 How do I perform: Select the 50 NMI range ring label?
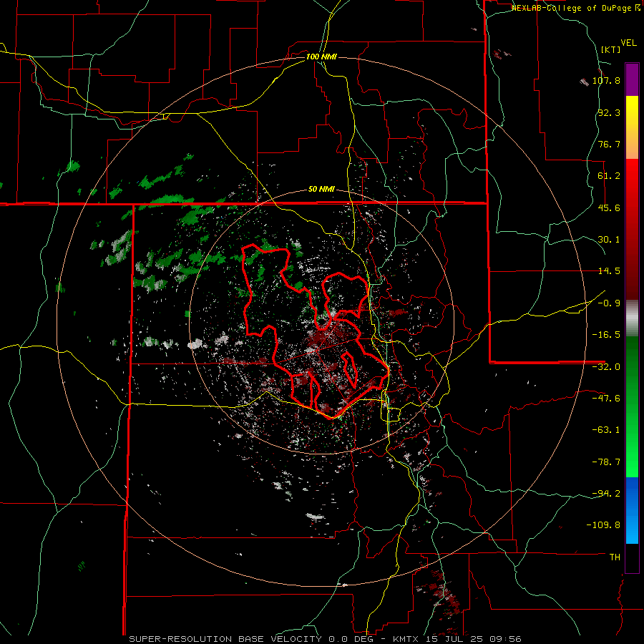click(321, 190)
